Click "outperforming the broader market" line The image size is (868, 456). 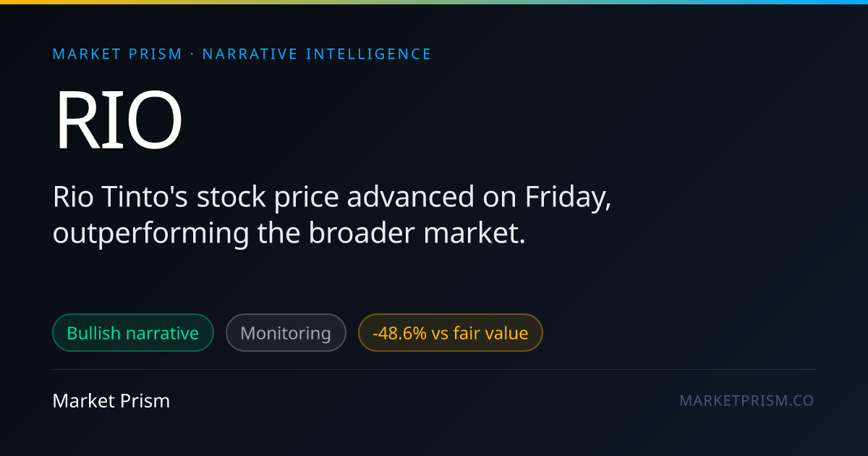(x=289, y=233)
